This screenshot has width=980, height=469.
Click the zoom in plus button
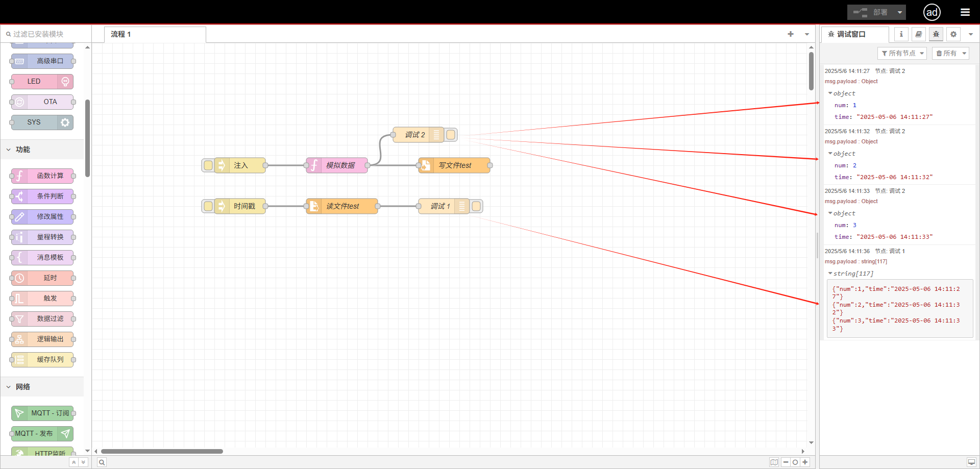pyautogui.click(x=805, y=462)
